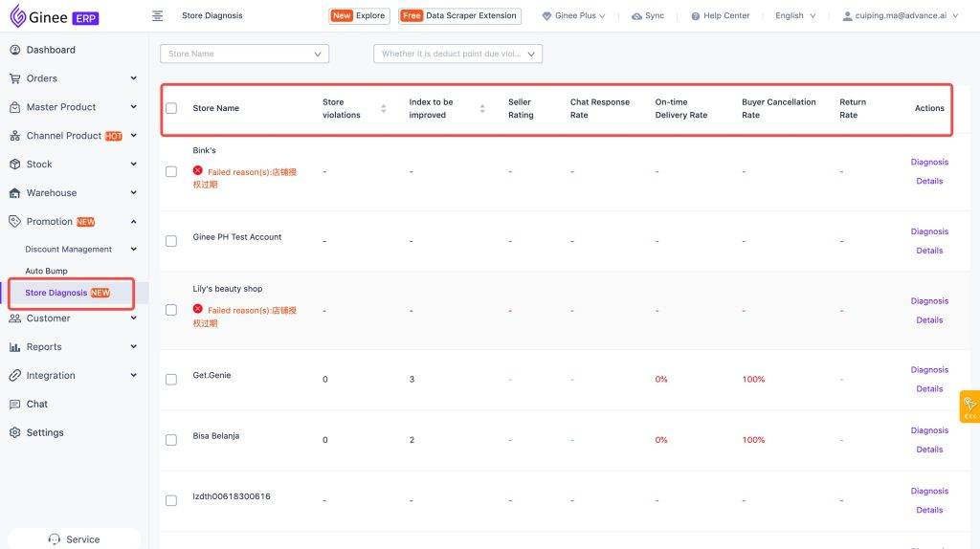This screenshot has height=549, width=980.
Task: Click the red error icon under Lily's beauty shop
Action: coord(197,309)
